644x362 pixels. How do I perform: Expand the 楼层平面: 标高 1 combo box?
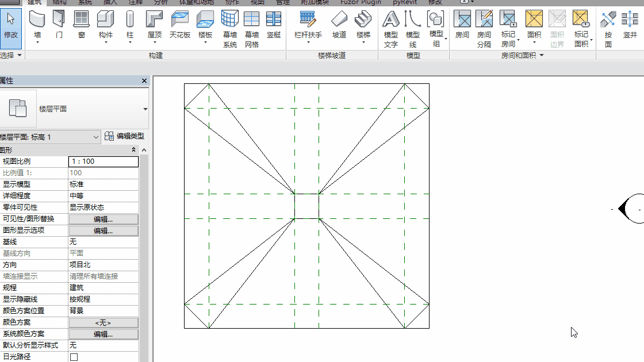click(96, 137)
